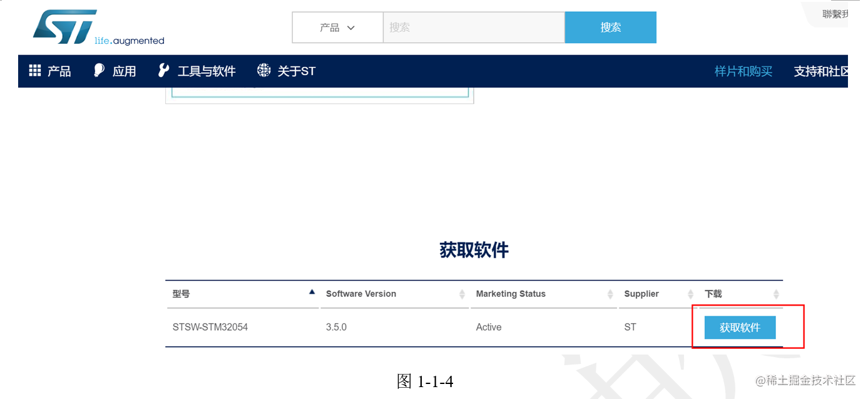Image resolution: width=868 pixels, height=399 pixels.
Task: Click the 型号 column header text
Action: pos(181,294)
